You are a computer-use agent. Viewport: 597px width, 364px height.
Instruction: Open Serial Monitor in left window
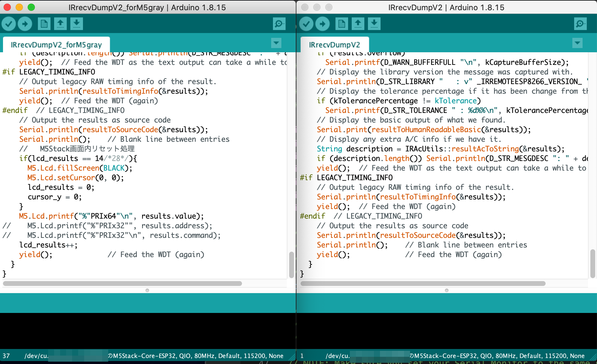tap(279, 24)
